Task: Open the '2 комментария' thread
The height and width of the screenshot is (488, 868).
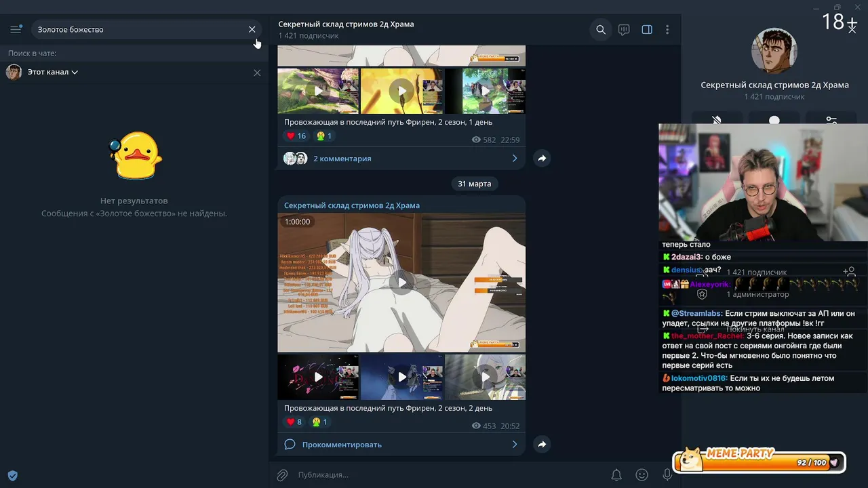Action: coord(342,159)
